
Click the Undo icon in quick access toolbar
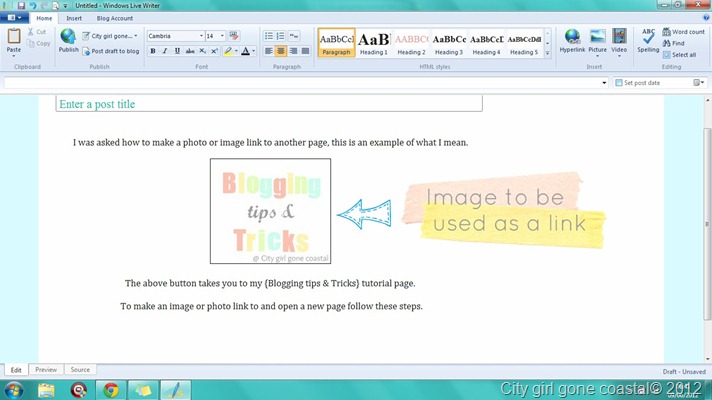point(33,5)
